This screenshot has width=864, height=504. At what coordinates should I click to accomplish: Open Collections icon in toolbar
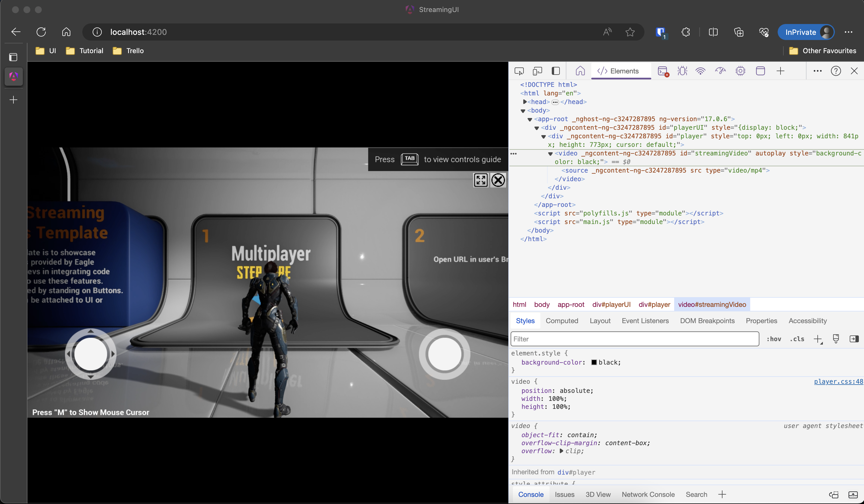738,32
